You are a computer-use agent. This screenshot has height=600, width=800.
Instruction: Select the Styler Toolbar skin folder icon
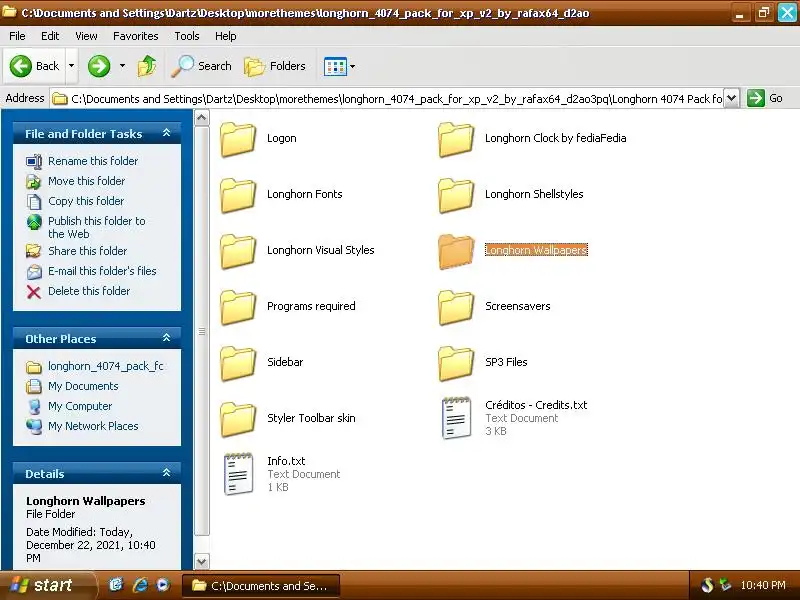[238, 419]
